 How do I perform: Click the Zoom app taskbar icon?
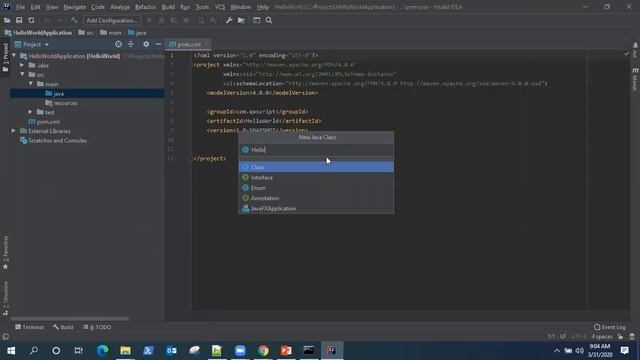pos(240,351)
